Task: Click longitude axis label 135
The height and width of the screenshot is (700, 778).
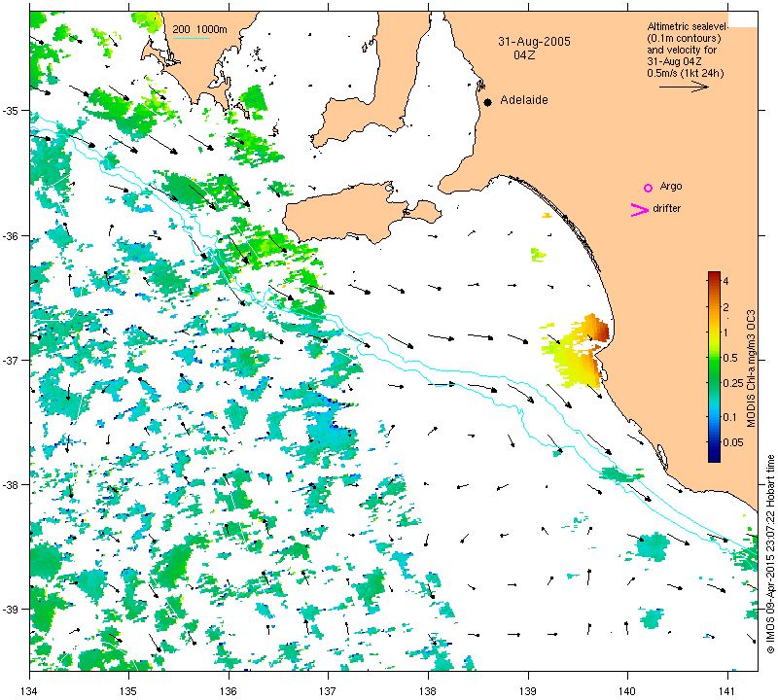Action: [129, 690]
